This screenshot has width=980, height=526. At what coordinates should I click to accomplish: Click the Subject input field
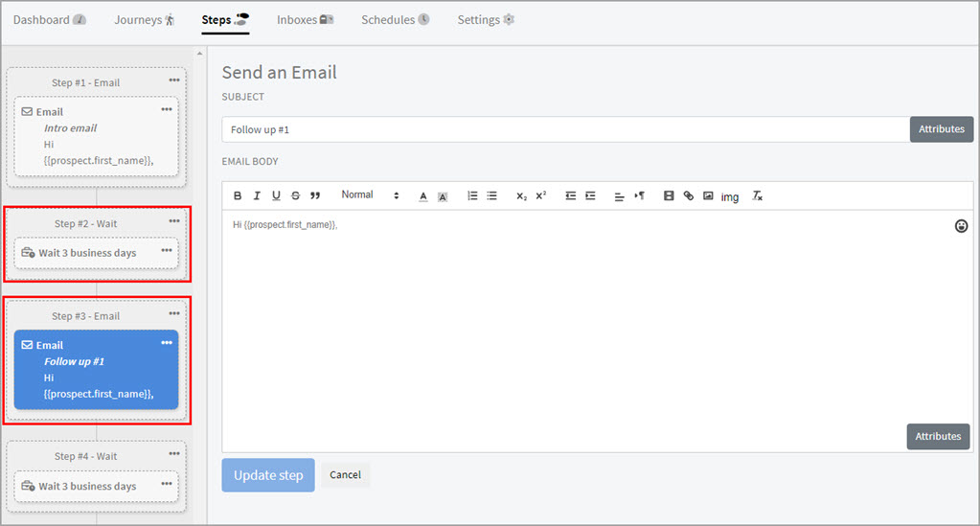564,129
